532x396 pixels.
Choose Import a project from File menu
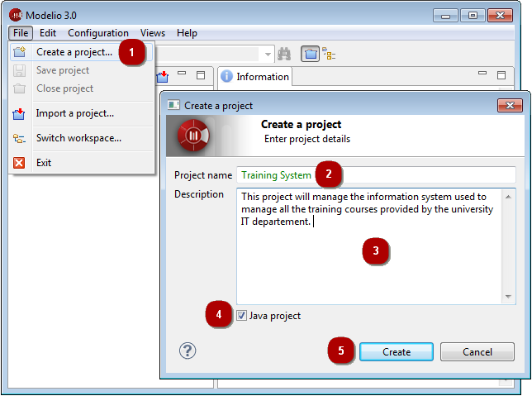point(74,113)
